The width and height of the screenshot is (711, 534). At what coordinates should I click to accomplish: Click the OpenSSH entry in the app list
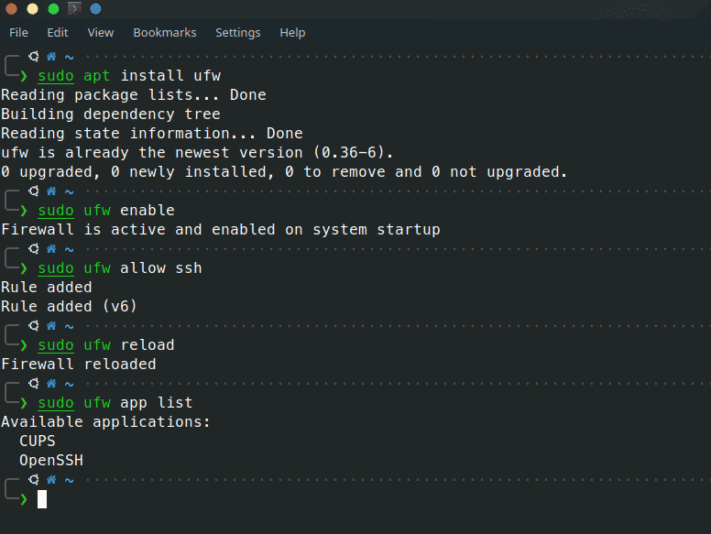click(x=51, y=460)
